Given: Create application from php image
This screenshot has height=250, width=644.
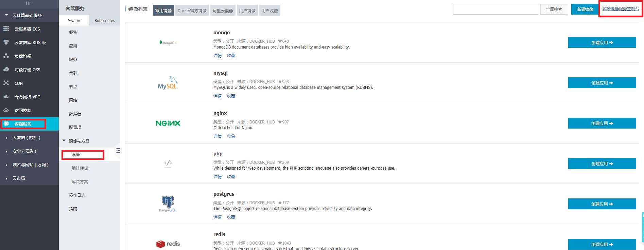Looking at the screenshot, I should [x=602, y=164].
